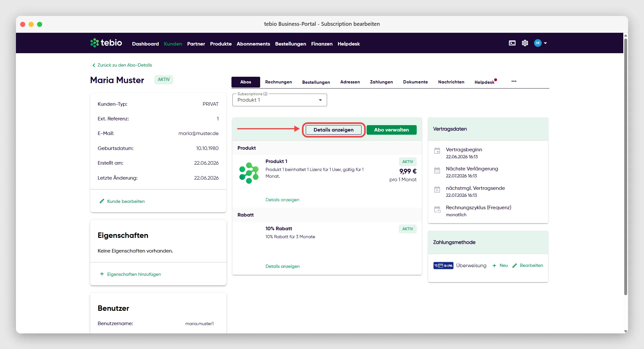This screenshot has width=644, height=349.
Task: Open the Helpdesk nav menu
Action: (348, 44)
